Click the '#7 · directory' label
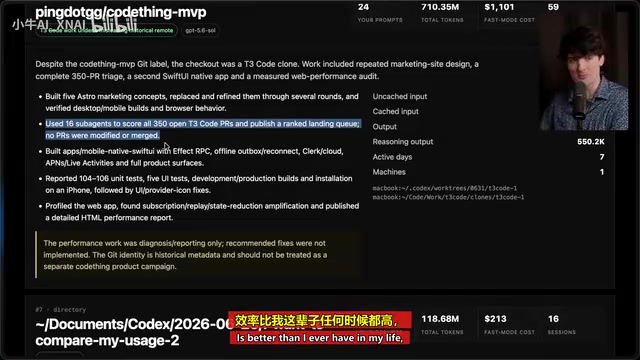This screenshot has height=360, width=640. (x=60, y=309)
